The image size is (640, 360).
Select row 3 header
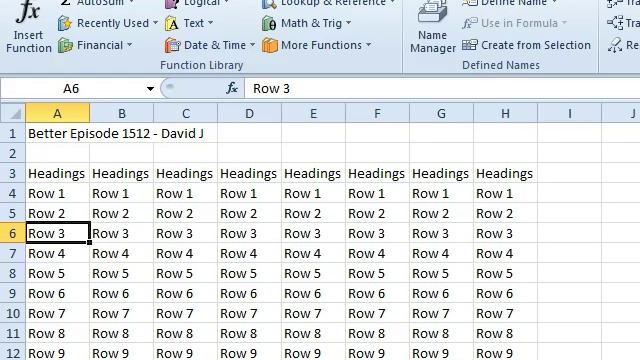[x=13, y=173]
